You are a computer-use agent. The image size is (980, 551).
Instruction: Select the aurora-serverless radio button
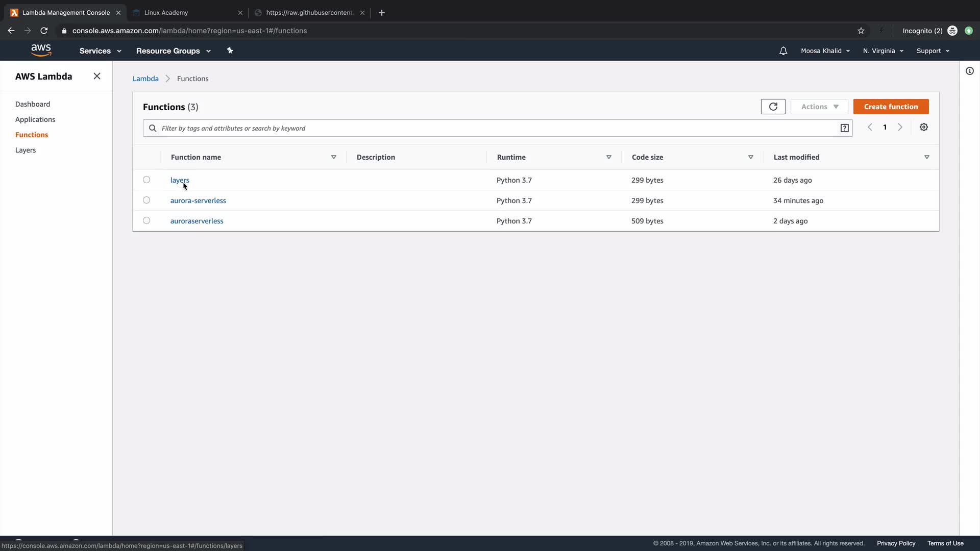[x=146, y=200]
